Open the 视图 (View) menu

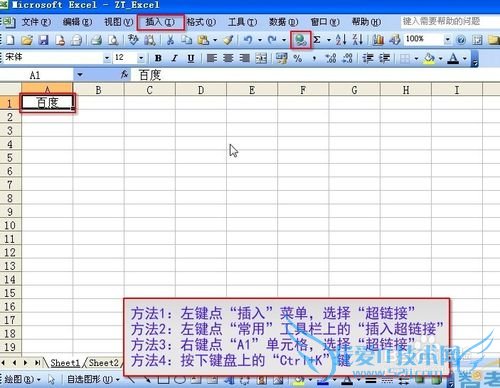coord(118,22)
